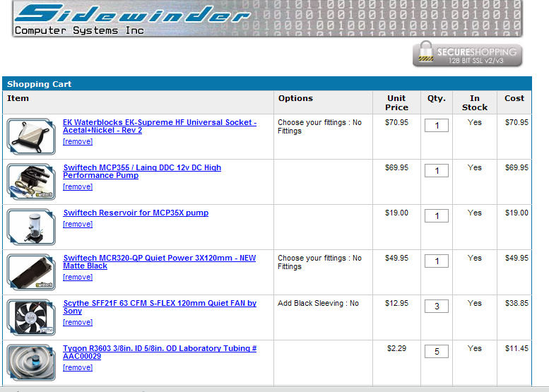This screenshot has width=549, height=392.
Task: Click the $49.95 unit price cell
Action: pos(396,258)
